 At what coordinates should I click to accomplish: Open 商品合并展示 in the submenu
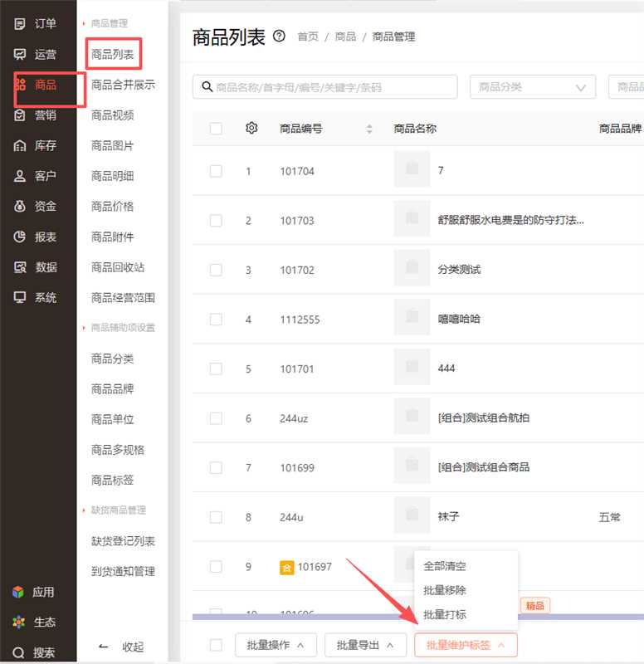pyautogui.click(x=123, y=85)
